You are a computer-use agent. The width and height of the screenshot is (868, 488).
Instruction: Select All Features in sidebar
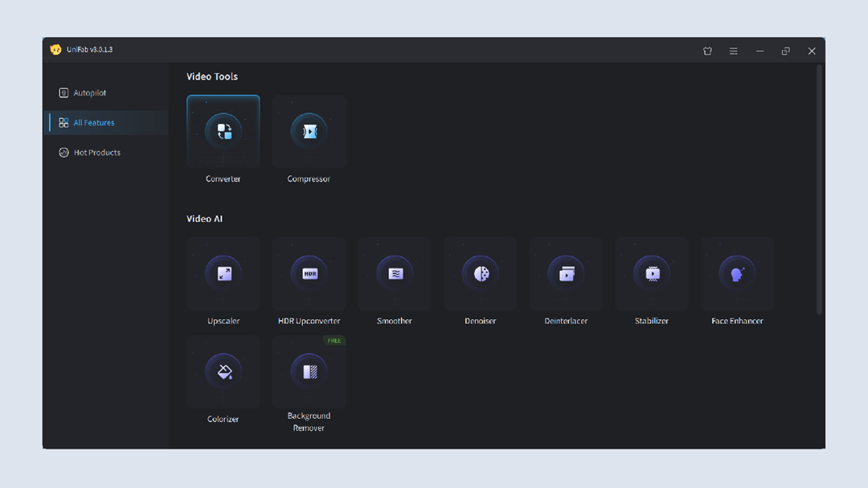coord(93,123)
